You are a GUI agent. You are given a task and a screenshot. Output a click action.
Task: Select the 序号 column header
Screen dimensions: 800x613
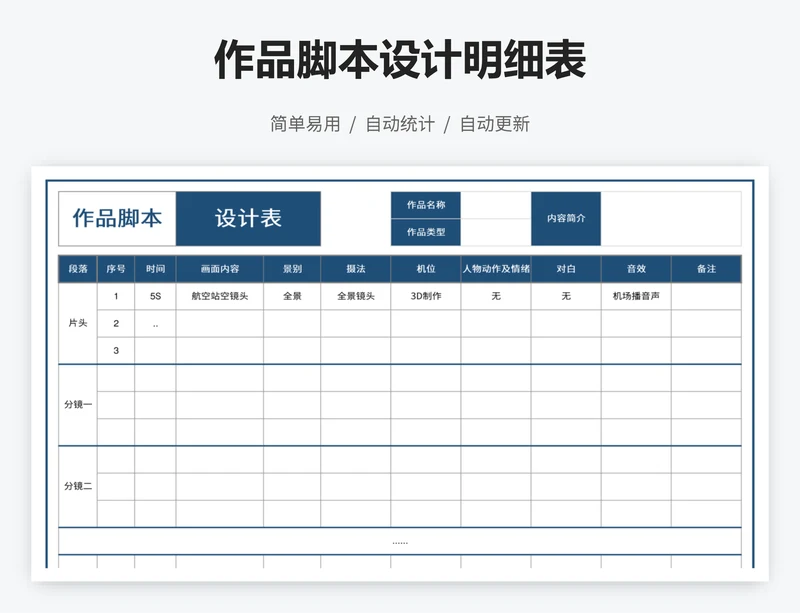click(116, 269)
